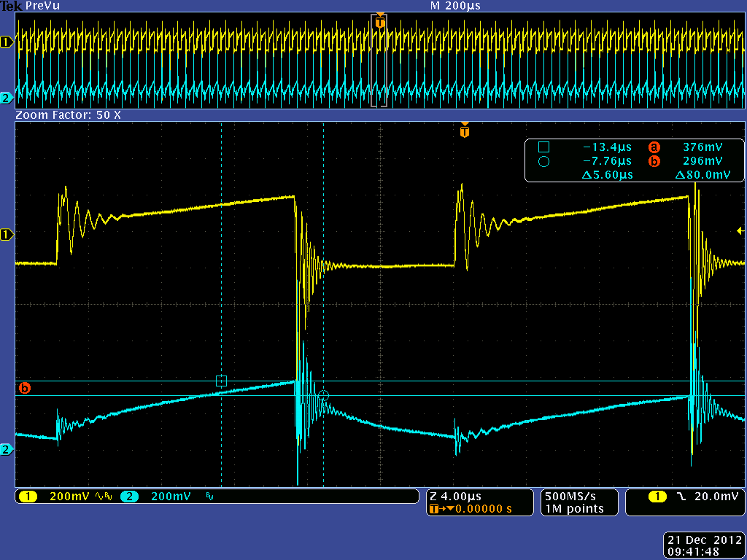The image size is (747, 560).
Task: Click the trigger source channel 1 badge
Action: point(658,497)
